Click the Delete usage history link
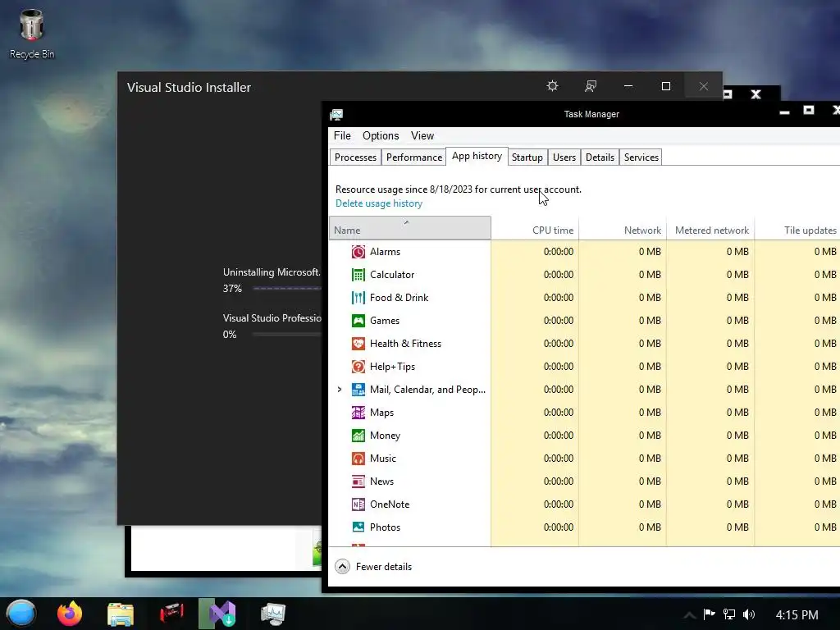The image size is (840, 630). pos(379,203)
